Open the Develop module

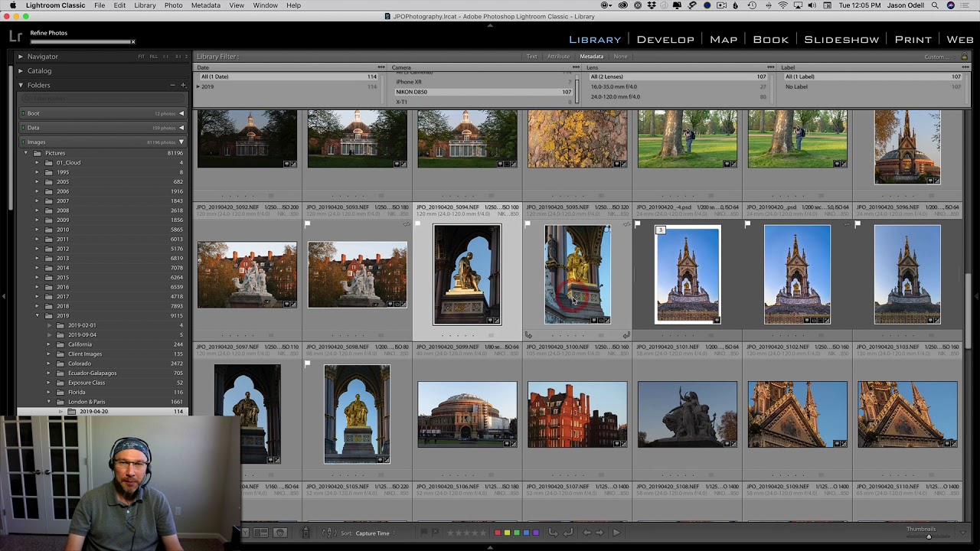pyautogui.click(x=665, y=39)
